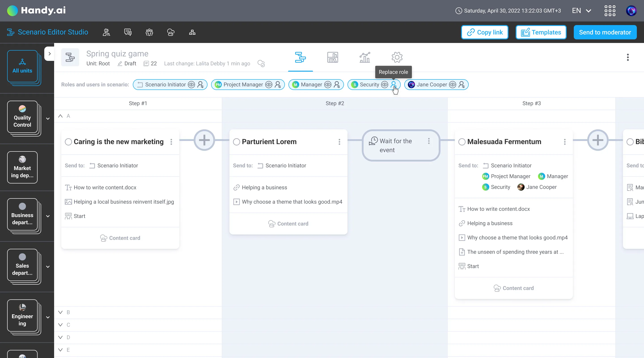The height and width of the screenshot is (358, 644).
Task: Click the comments icon in top toolbar
Action: pos(128,32)
